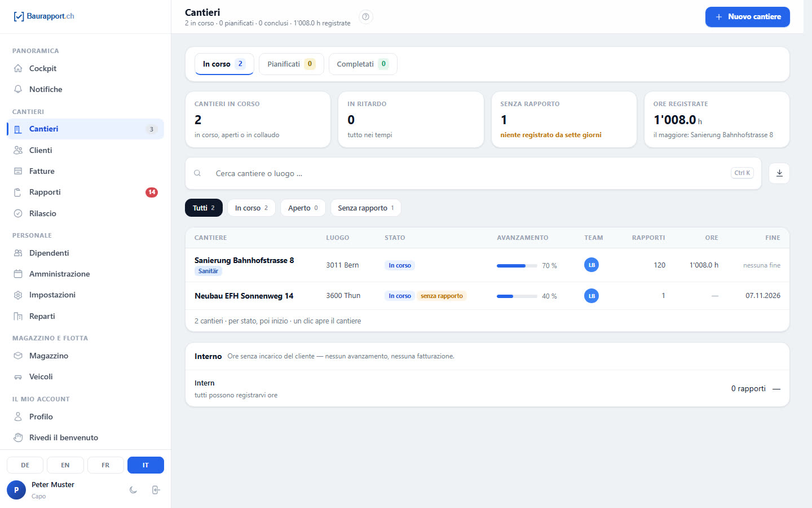Click the Cerca cantiere search field
Image resolution: width=812 pixels, height=508 pixels.
click(473, 173)
